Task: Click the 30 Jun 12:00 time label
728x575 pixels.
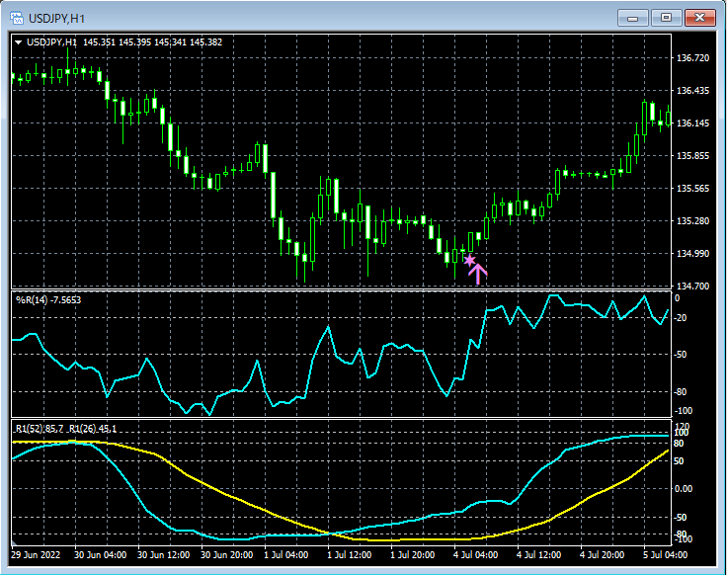Action: tap(163, 555)
